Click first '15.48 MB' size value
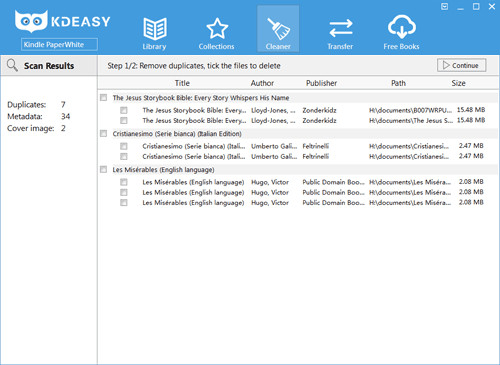Screen dimensions: 500x365 coord(471,110)
